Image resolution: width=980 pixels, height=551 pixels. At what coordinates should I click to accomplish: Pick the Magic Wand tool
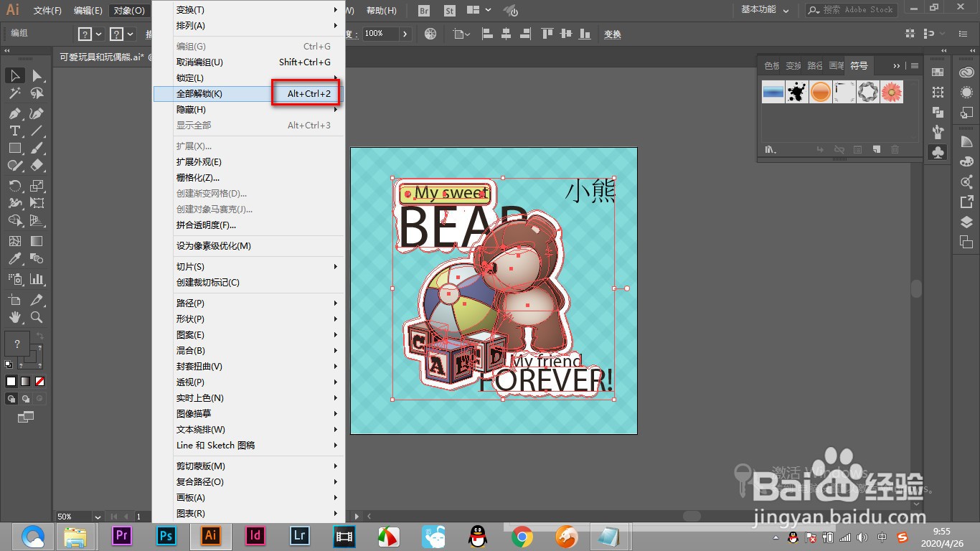point(15,93)
